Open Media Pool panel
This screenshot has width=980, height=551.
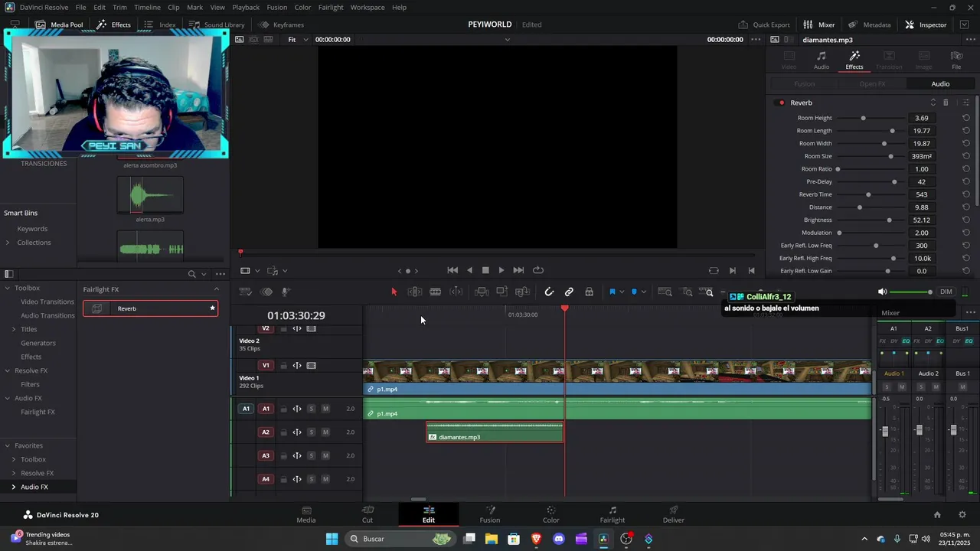[x=59, y=24]
